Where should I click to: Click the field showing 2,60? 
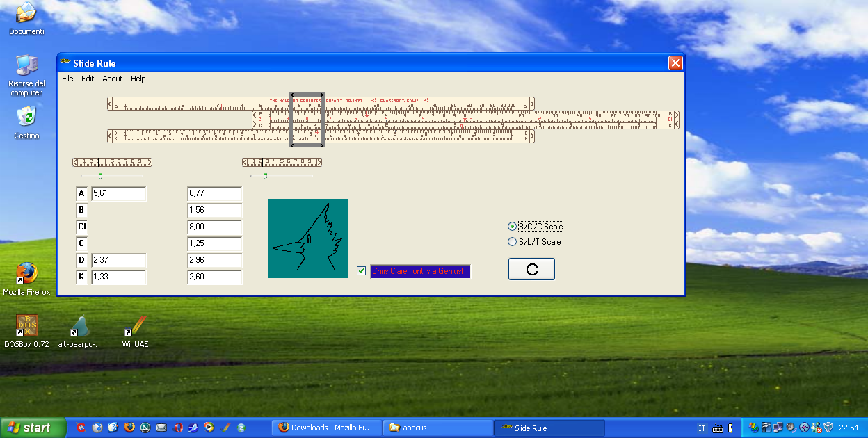pos(215,277)
